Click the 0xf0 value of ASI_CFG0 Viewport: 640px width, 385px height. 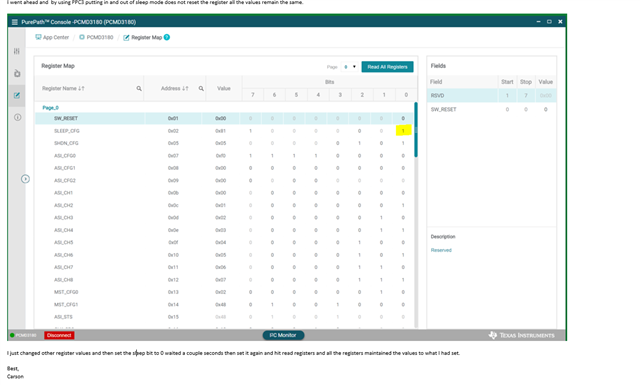pos(220,156)
